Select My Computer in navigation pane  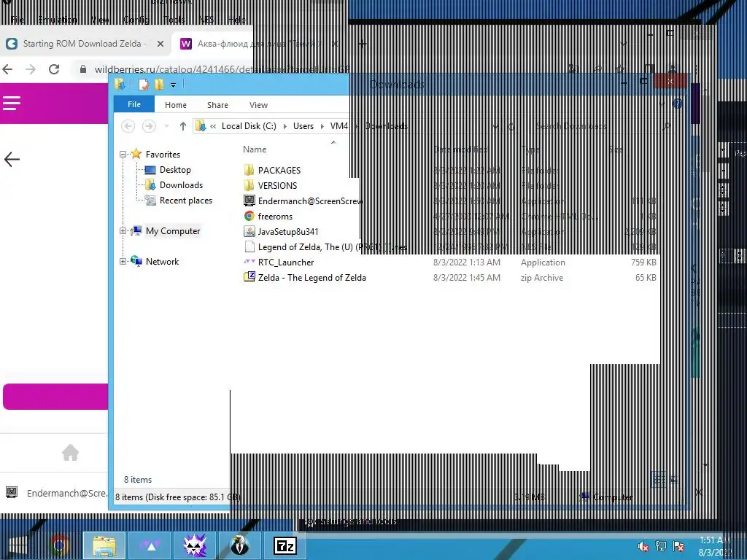(173, 231)
